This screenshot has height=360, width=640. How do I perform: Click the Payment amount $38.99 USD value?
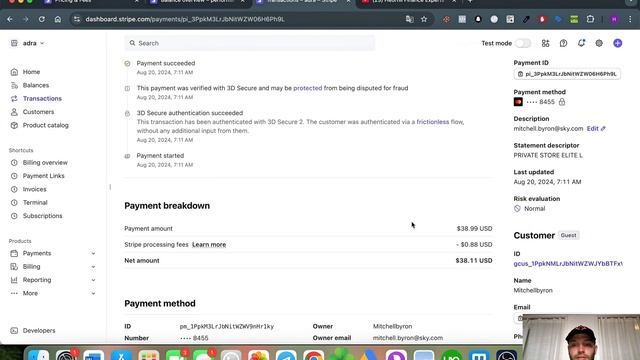point(474,229)
